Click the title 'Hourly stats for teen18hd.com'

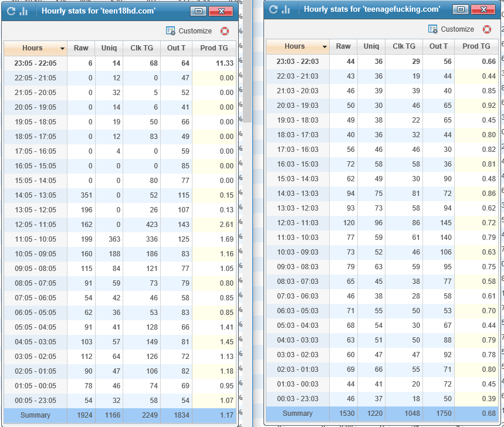pos(99,11)
